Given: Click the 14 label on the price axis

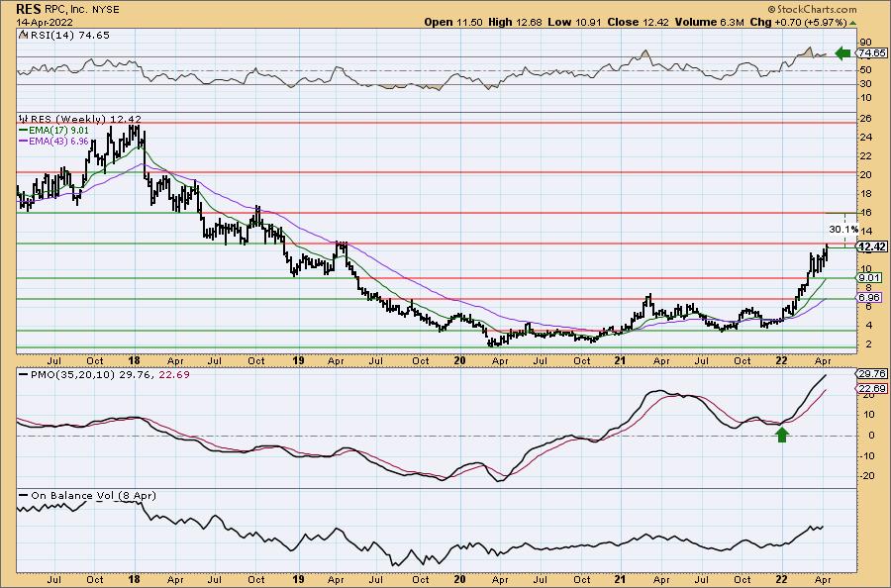Looking at the screenshot, I should click(x=865, y=232).
